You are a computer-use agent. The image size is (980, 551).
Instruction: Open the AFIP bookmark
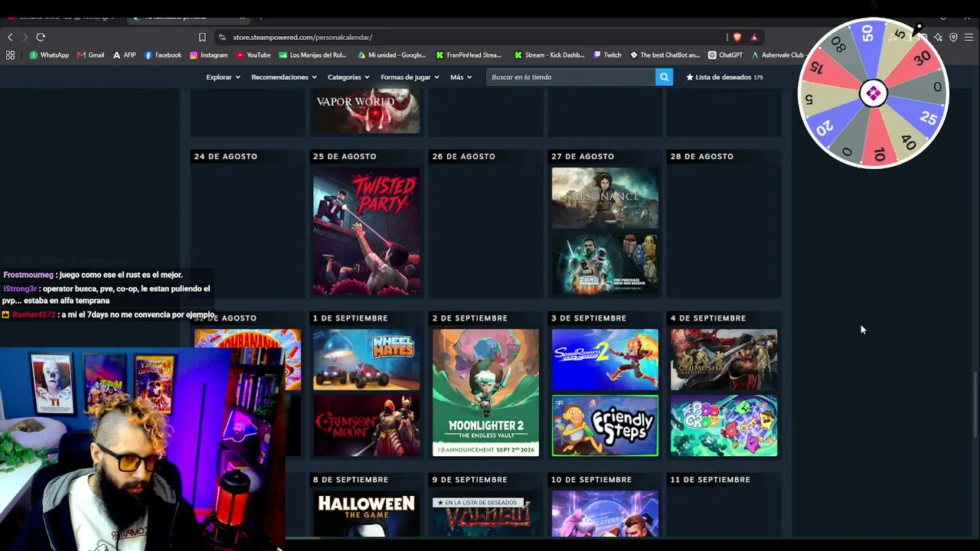124,55
